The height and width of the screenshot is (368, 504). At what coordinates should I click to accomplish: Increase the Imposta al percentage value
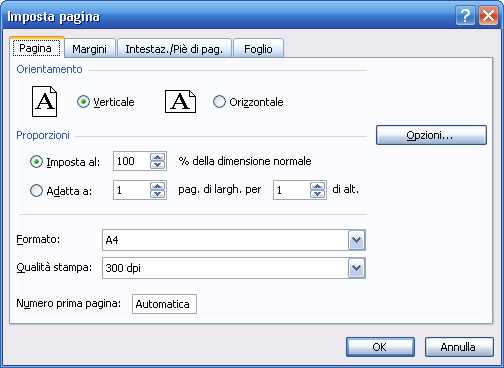(157, 157)
